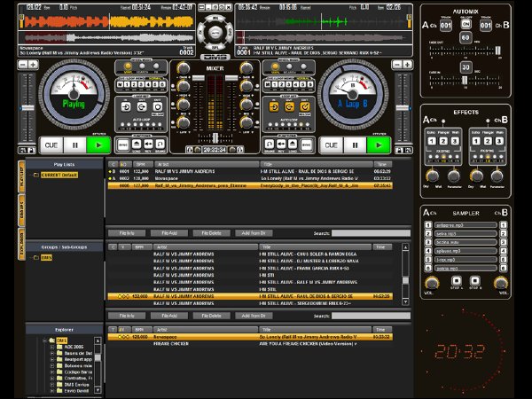Viewport: 532px width, 399px height.
Task: Select DMS folder under Groups / Sub-Groups
Action: (46, 257)
